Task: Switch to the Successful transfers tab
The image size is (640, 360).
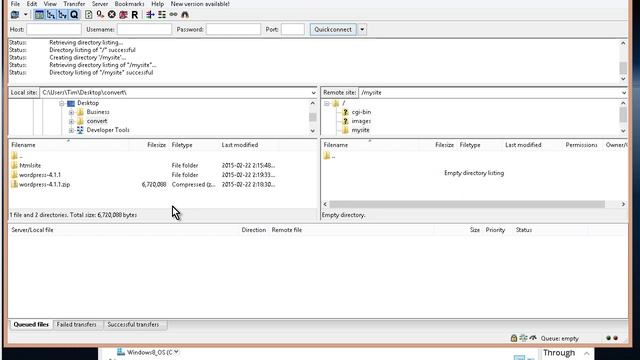Action: (133, 324)
